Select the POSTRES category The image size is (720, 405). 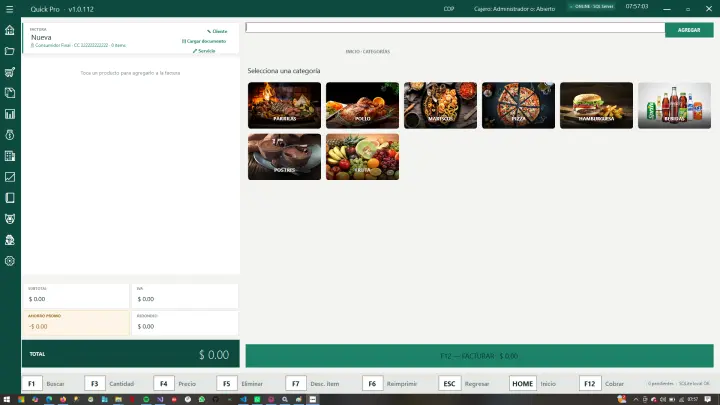point(284,157)
